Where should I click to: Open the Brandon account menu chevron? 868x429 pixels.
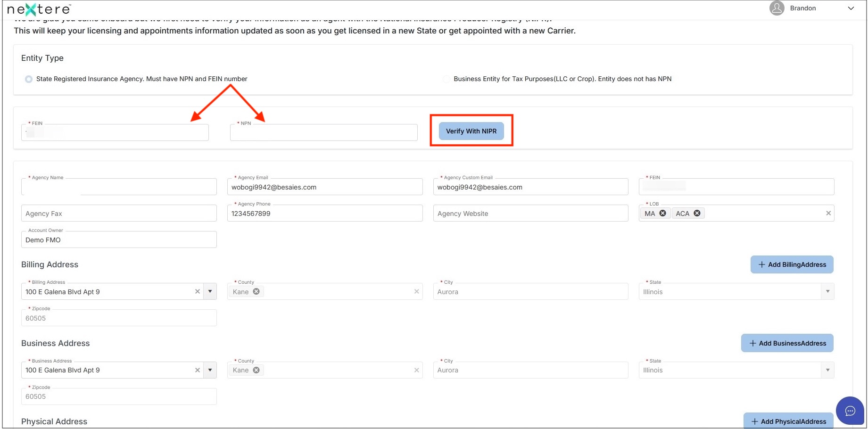pyautogui.click(x=851, y=8)
